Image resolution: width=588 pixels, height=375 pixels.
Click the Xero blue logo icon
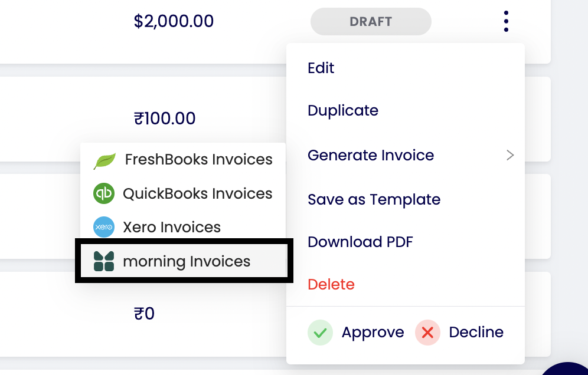[x=104, y=228]
